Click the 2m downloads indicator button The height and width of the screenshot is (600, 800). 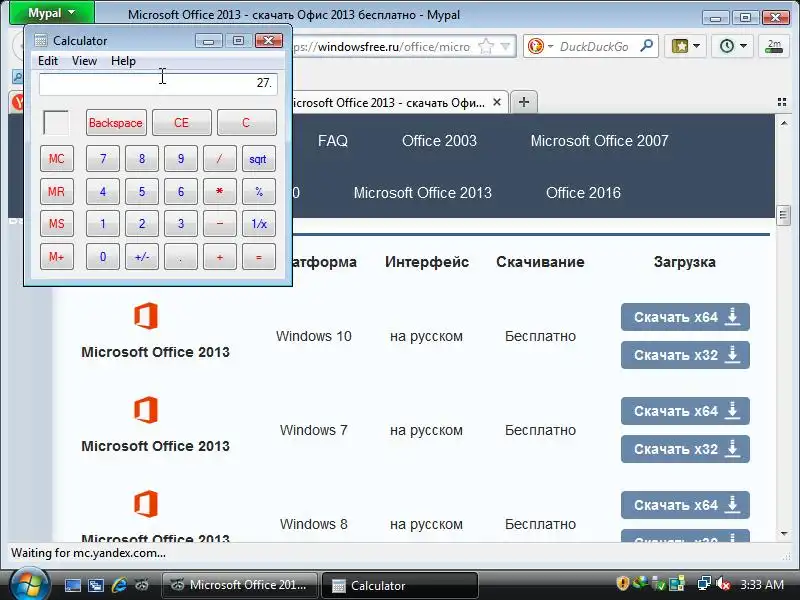(774, 46)
